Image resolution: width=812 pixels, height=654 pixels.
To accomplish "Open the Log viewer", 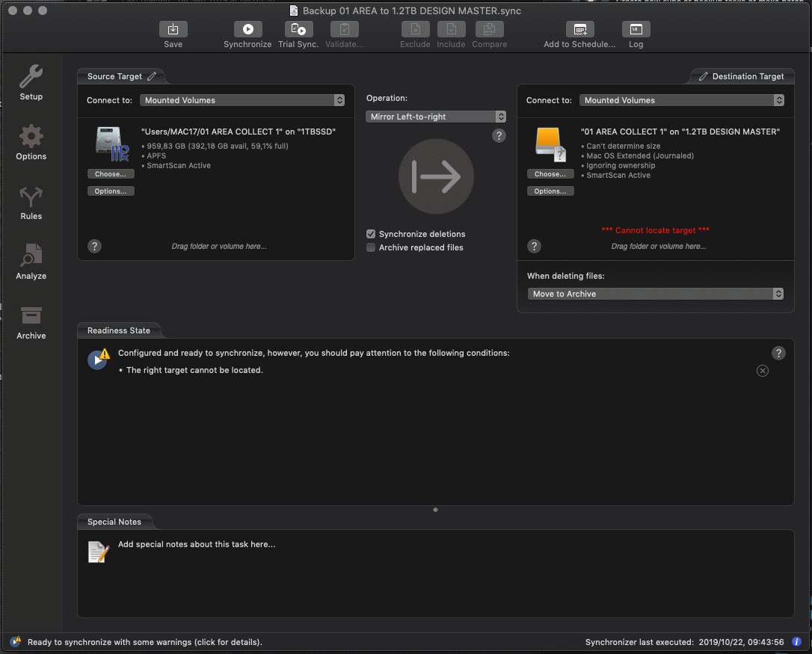I will (636, 30).
